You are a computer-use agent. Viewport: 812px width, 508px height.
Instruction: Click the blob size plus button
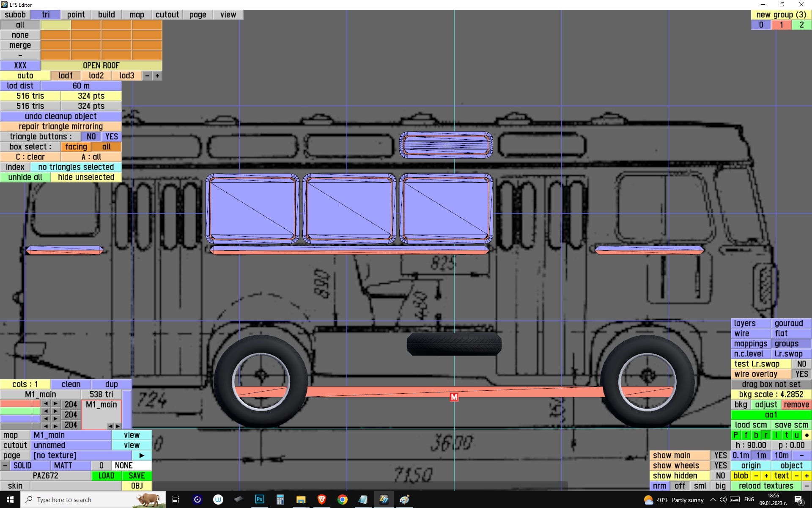point(766,476)
